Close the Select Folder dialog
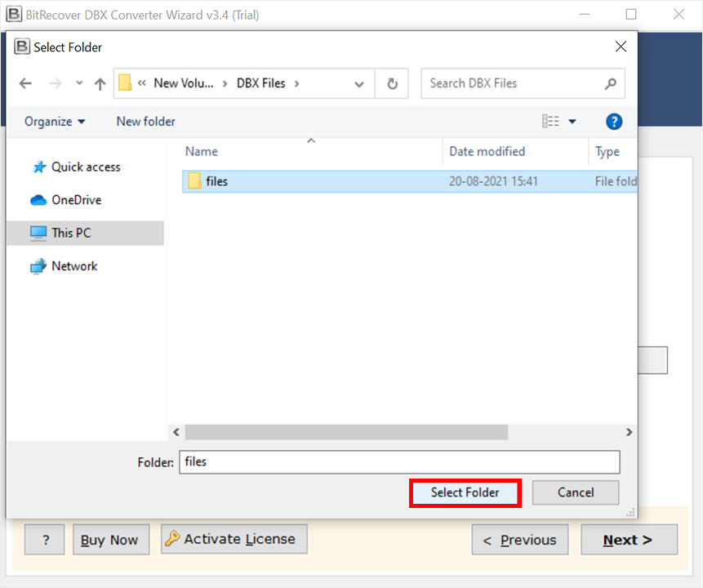703x588 pixels. tap(621, 47)
